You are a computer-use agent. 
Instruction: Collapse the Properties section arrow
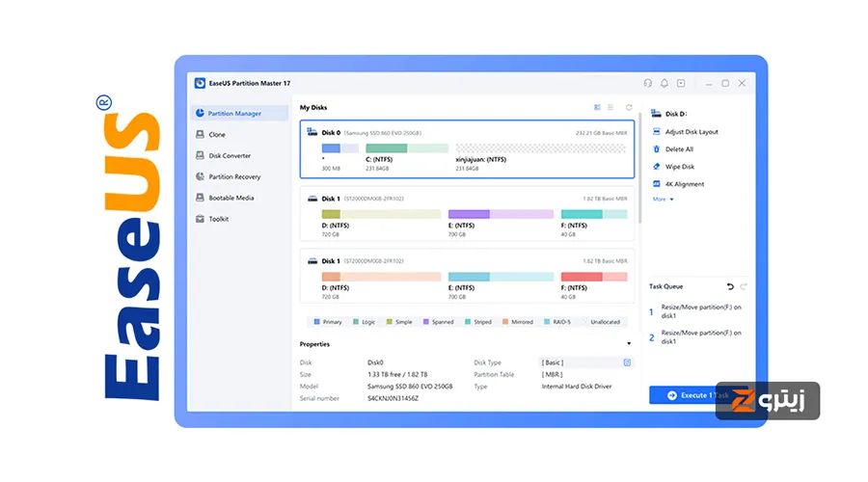[x=629, y=343]
